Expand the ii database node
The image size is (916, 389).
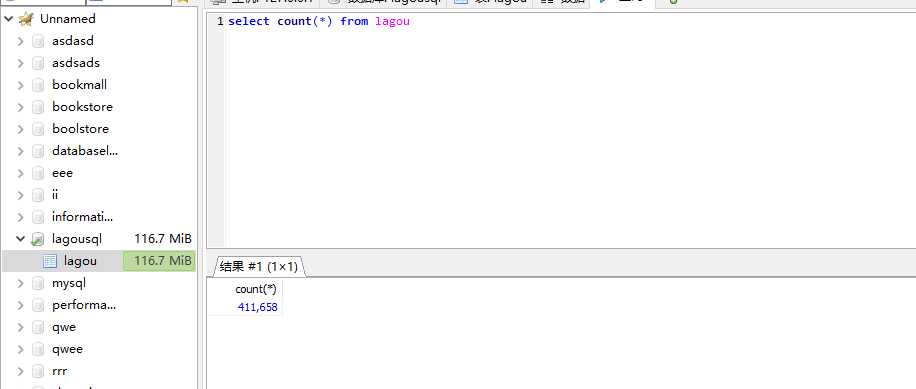click(x=20, y=195)
